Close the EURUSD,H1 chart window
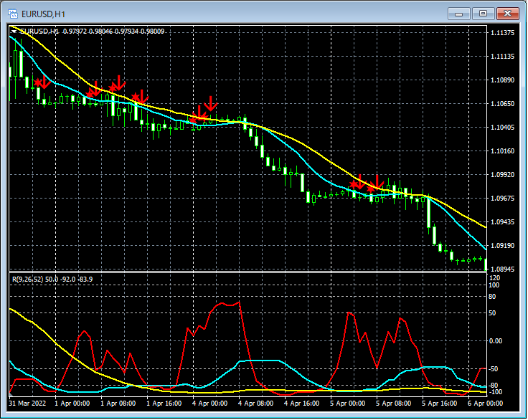Screen dimensions: 528x420 click(x=507, y=13)
